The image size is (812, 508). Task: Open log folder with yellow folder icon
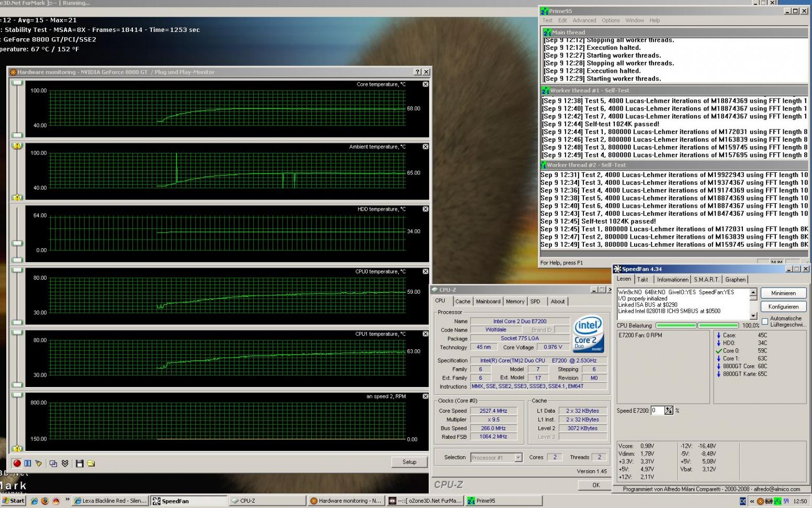(x=91, y=463)
